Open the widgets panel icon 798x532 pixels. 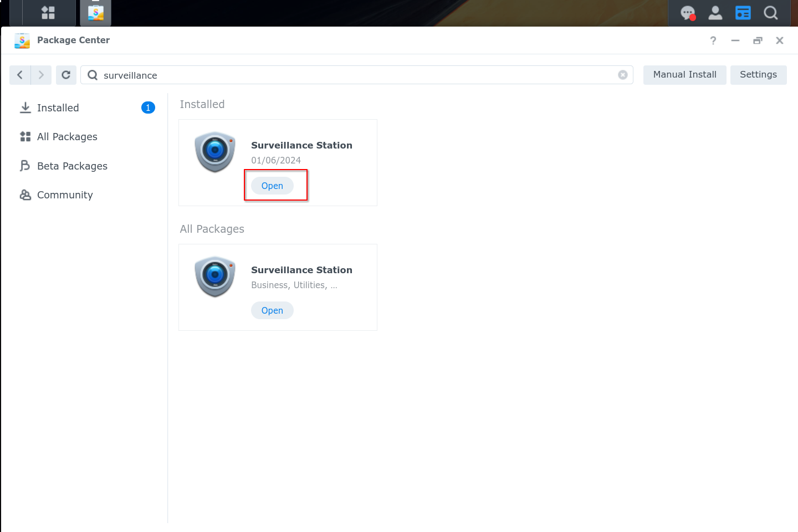click(743, 13)
